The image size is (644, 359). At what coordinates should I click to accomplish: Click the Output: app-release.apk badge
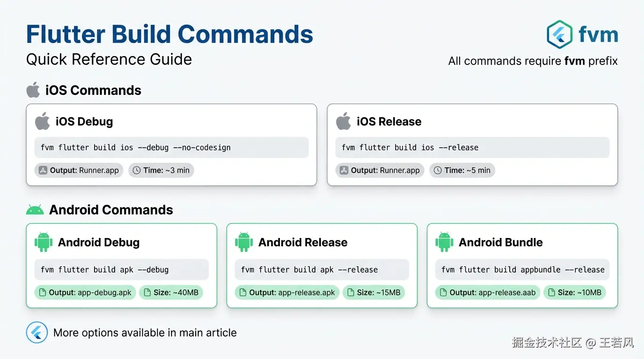(287, 293)
